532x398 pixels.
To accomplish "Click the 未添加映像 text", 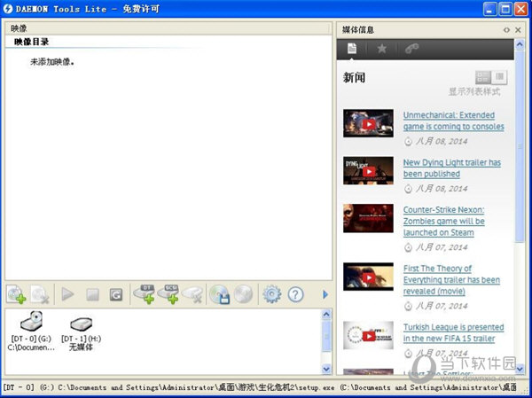I will tap(52, 62).
